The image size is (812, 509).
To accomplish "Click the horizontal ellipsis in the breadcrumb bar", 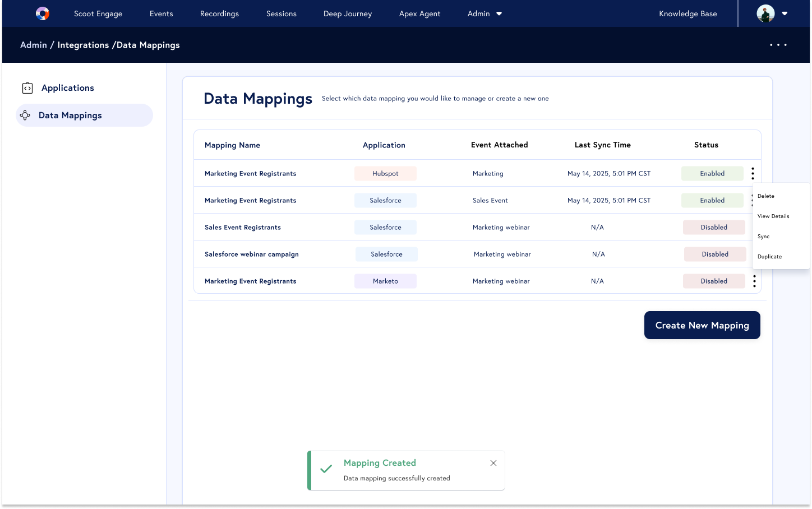I will coord(778,45).
